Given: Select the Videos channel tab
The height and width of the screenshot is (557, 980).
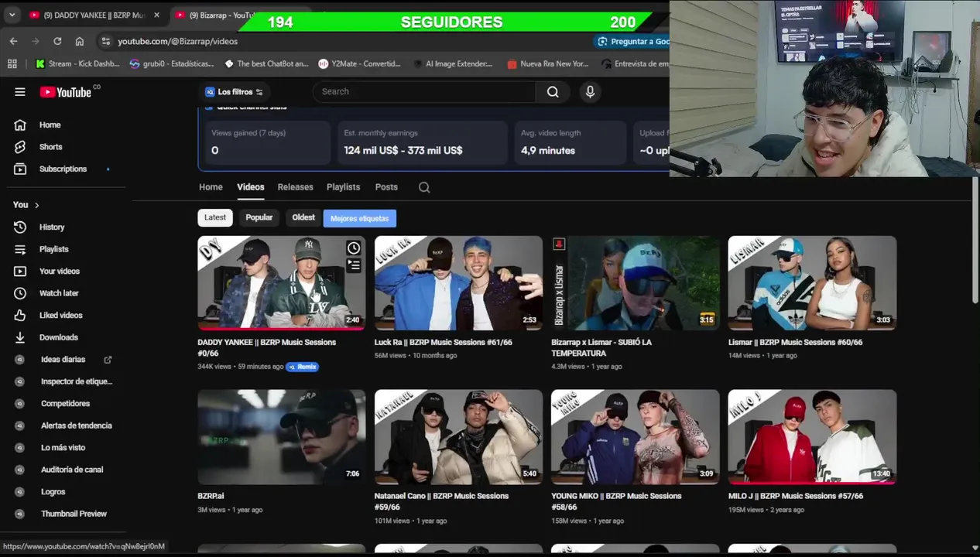Looking at the screenshot, I should click(250, 187).
